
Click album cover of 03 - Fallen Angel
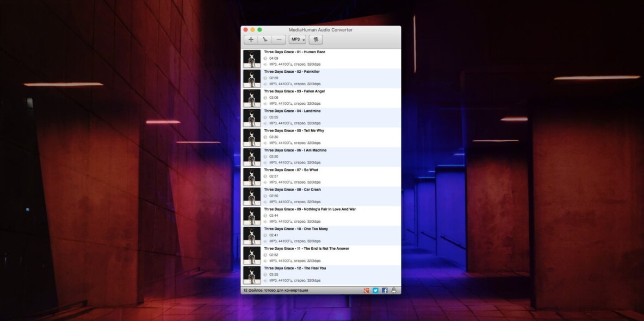point(252,98)
